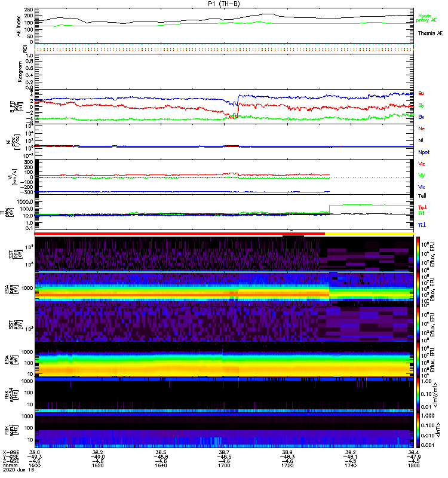Click the 'FBK edc34 [Hz]' axis label
Image resolution: width=448 pixels, height=478 pixels.
[x=11, y=394]
